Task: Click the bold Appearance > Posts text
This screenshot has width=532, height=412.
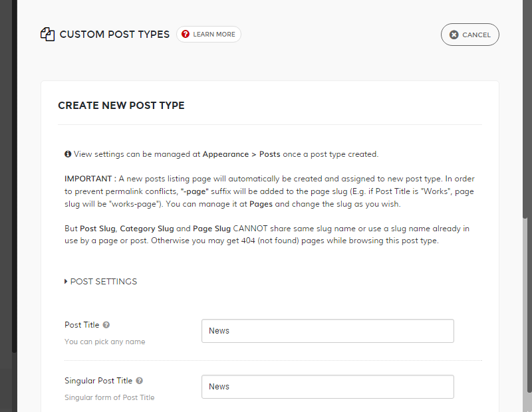Action: point(241,154)
